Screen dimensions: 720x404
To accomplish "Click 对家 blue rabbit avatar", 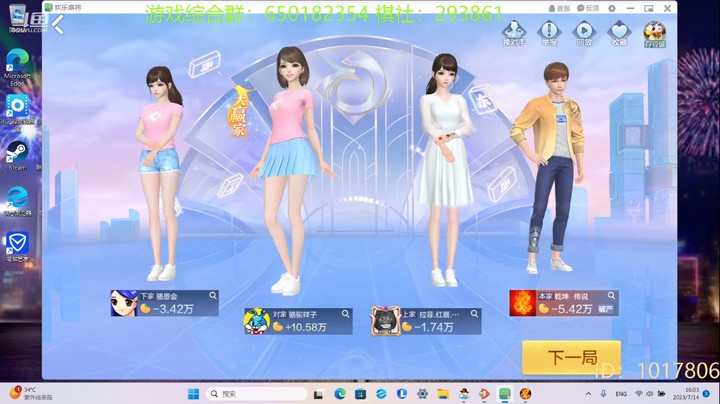I will pos(257,321).
